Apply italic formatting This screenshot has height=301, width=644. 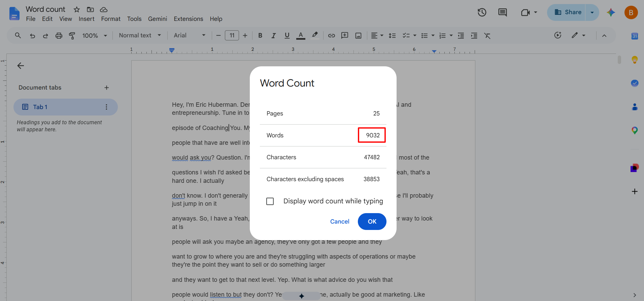(x=274, y=35)
